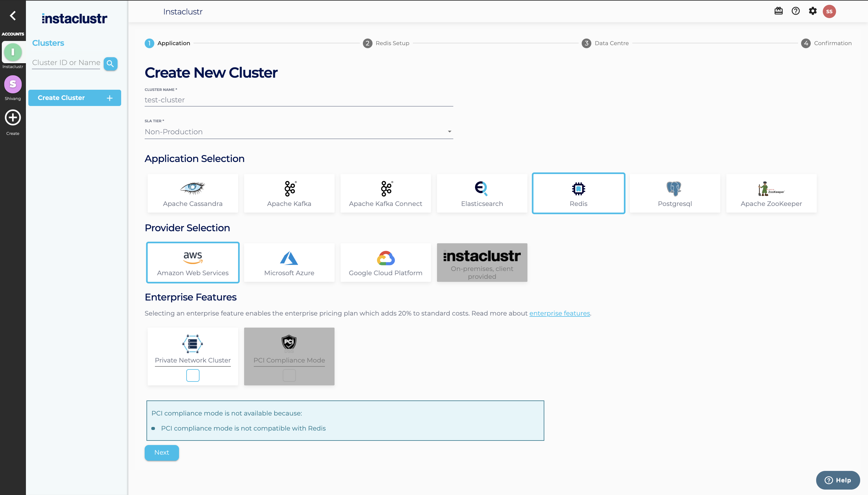Expand the SLA Tier dropdown
Screen dimensions: 868x495
[298, 132]
